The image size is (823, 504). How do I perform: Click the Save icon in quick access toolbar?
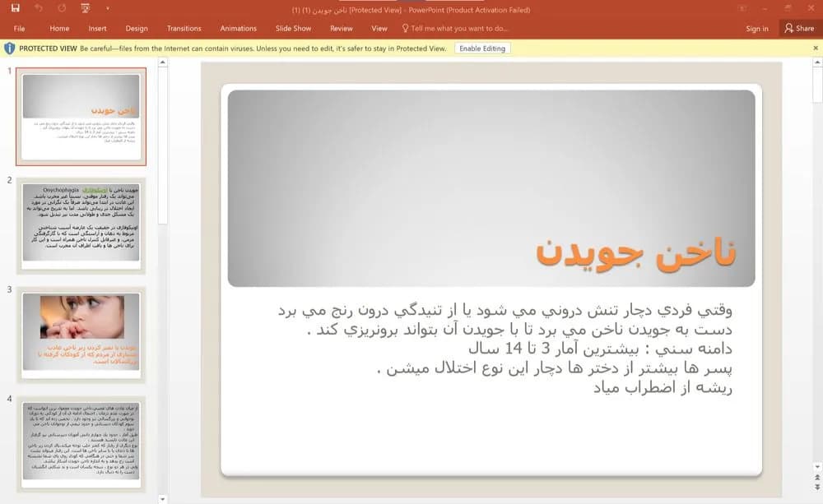15,8
